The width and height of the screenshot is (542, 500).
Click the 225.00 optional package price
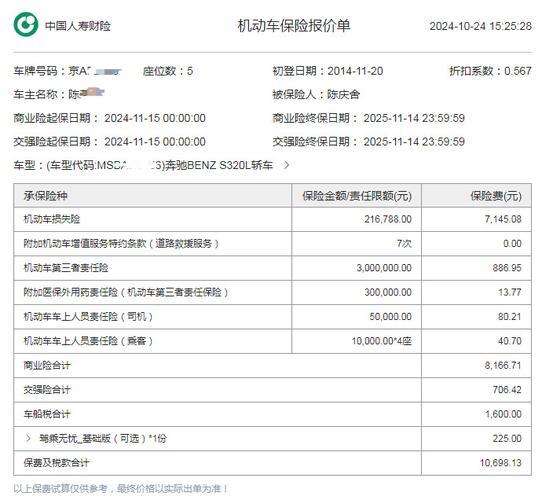[507, 439]
